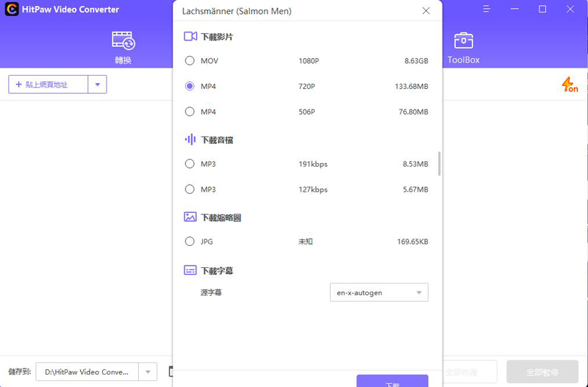Click the dialog vertical scrollbar thumb
The width and height of the screenshot is (588, 387).
tap(439, 164)
